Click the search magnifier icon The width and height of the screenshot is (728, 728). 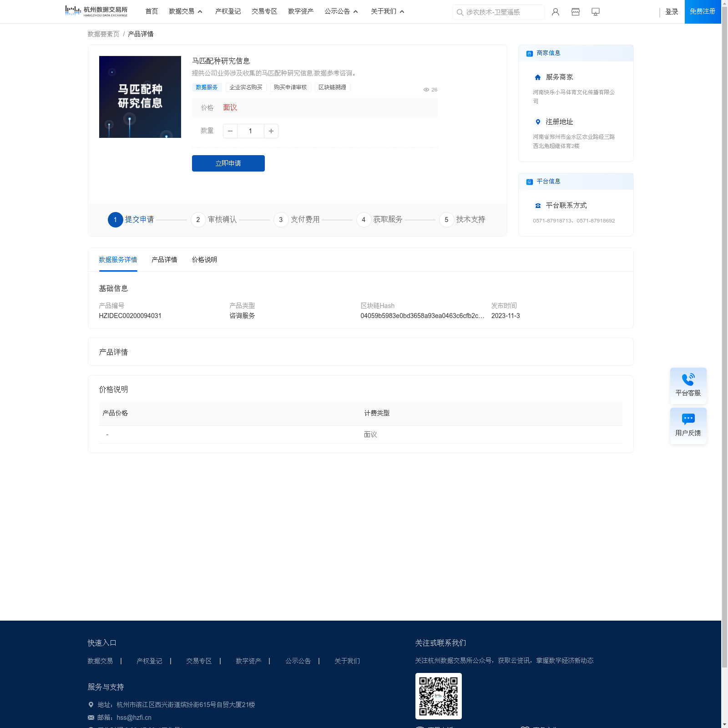tap(460, 12)
